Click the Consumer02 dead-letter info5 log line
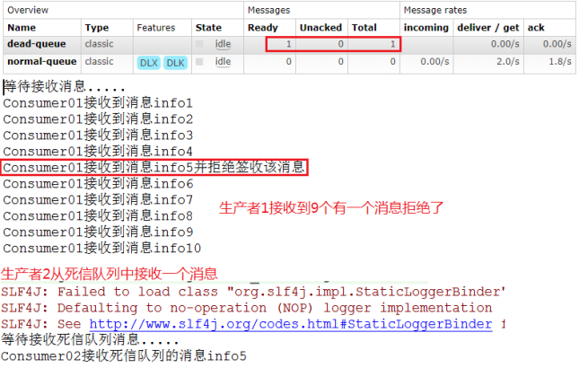 [x=124, y=356]
